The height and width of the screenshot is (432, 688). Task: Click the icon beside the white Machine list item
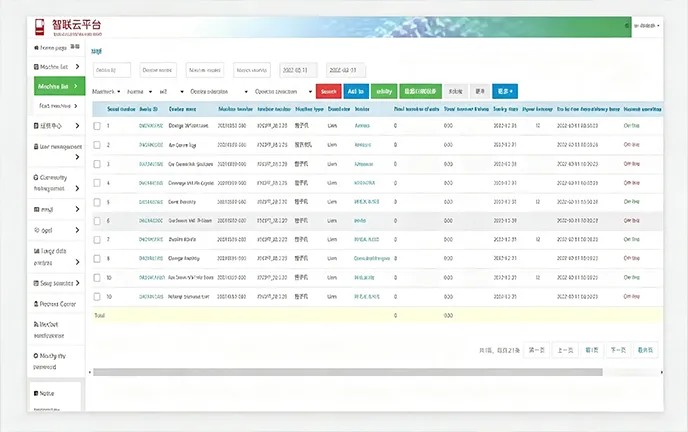coord(36,67)
